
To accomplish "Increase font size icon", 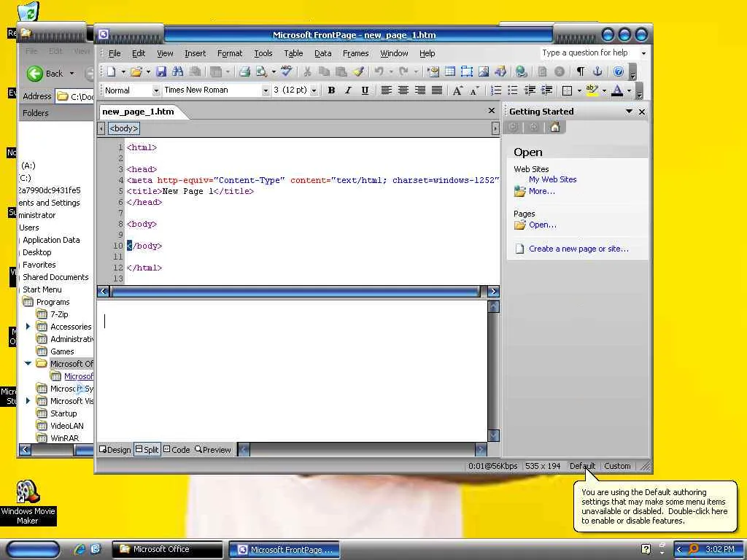I will click(457, 90).
